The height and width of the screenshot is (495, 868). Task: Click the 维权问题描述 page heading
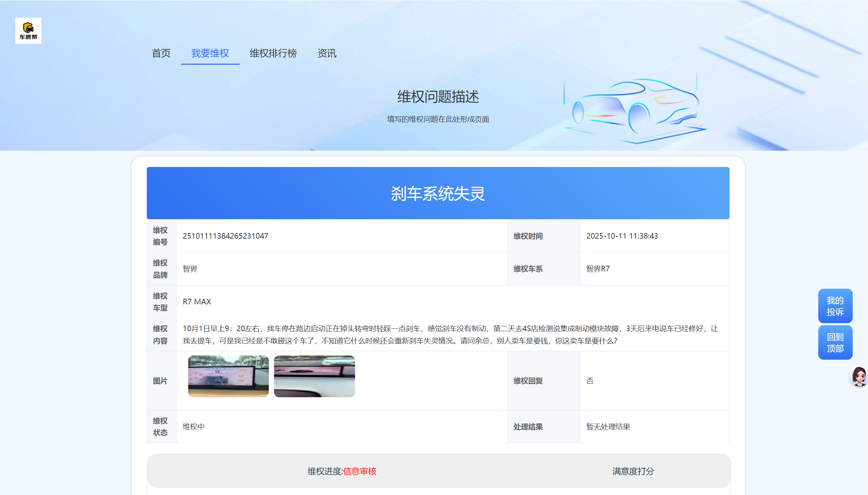coord(438,97)
